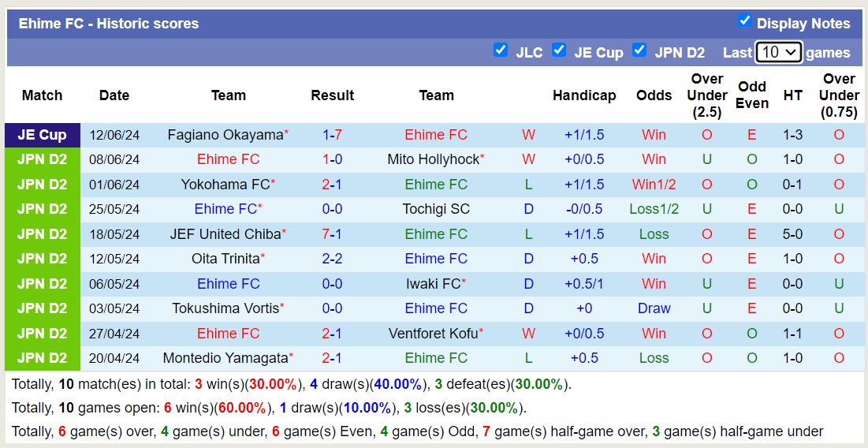
Task: Select Iwaki FC team link
Action: (x=433, y=284)
